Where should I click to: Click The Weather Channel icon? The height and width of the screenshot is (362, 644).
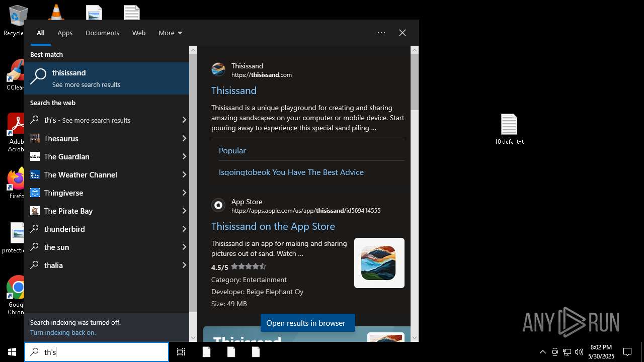click(35, 174)
